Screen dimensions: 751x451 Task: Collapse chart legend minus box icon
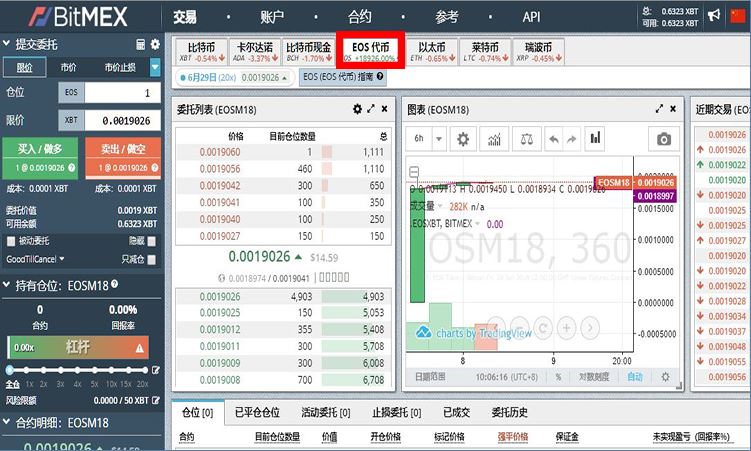414,171
